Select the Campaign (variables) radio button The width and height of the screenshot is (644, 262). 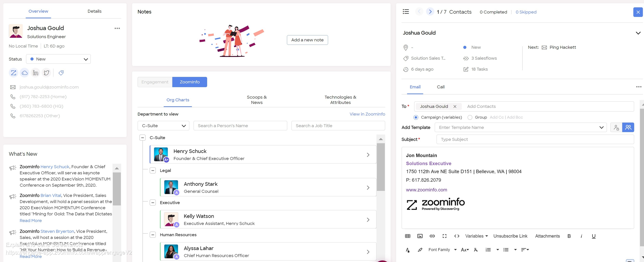(x=416, y=117)
